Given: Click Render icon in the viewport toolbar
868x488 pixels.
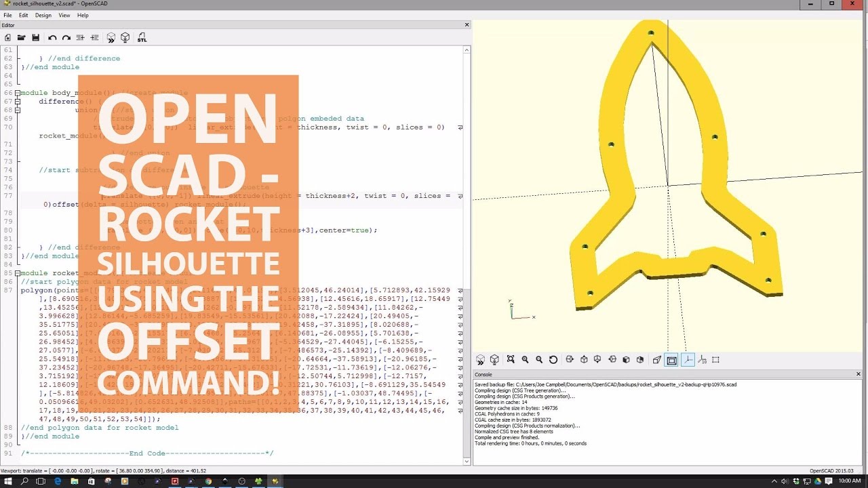Looking at the screenshot, I should tap(494, 360).
